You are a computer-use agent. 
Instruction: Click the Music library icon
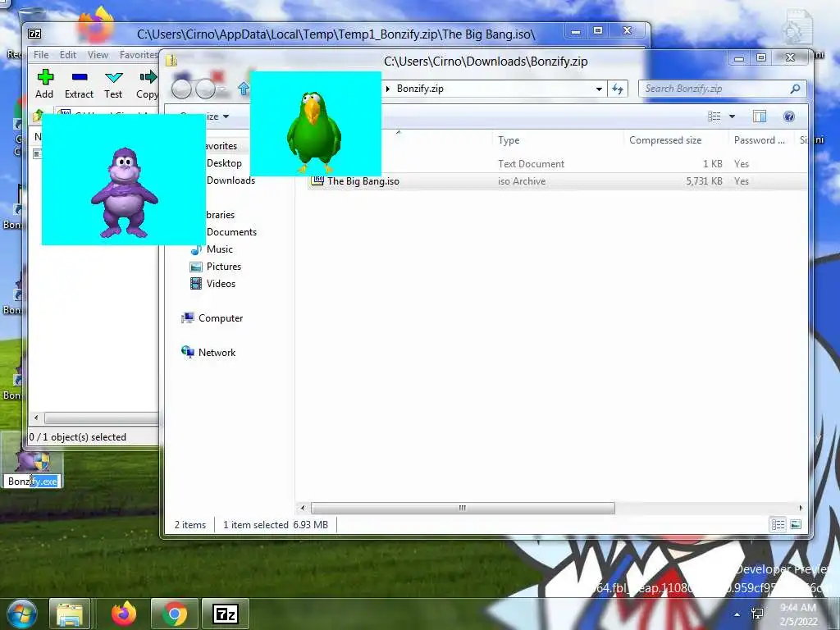pos(196,249)
